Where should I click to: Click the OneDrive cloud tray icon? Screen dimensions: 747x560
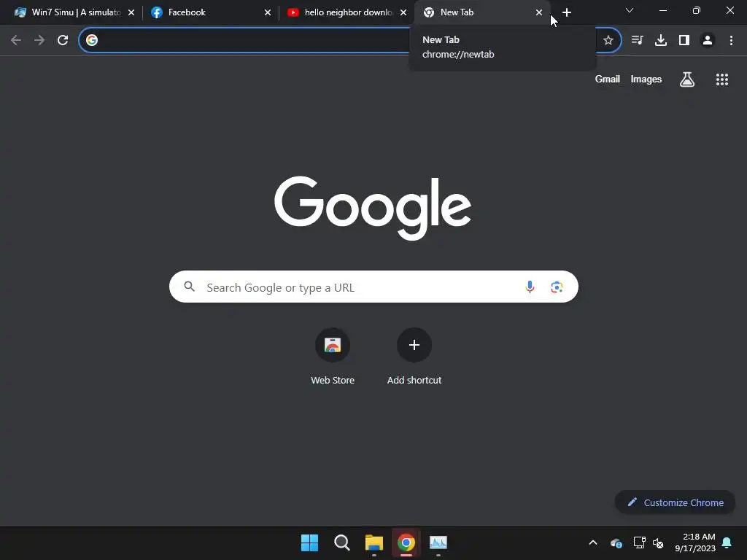pyautogui.click(x=616, y=542)
